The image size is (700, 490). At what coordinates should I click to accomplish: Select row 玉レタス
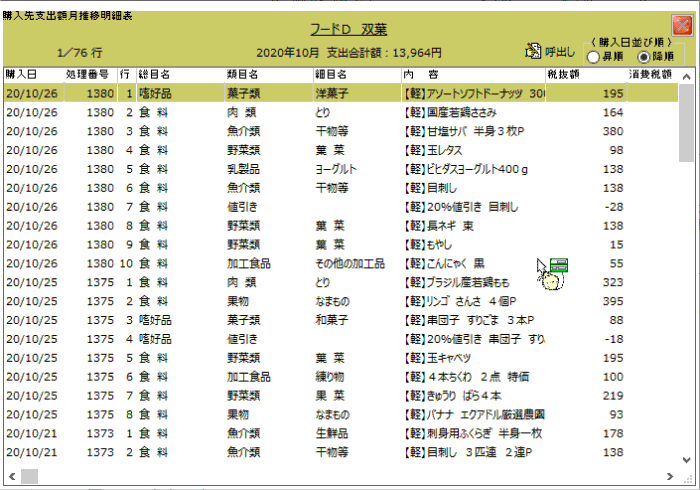point(341,150)
